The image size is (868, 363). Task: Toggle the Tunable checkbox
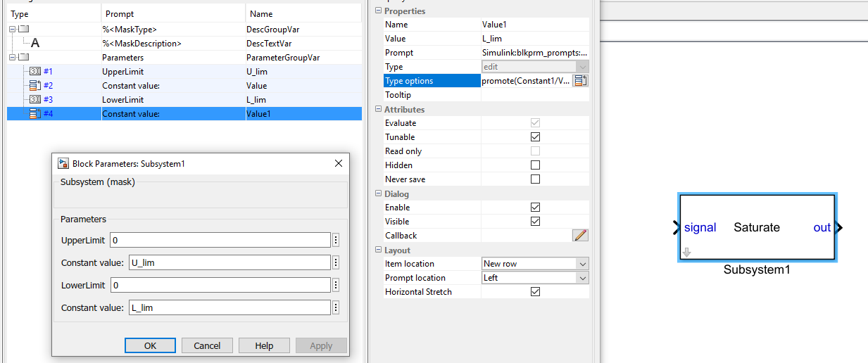coord(535,137)
